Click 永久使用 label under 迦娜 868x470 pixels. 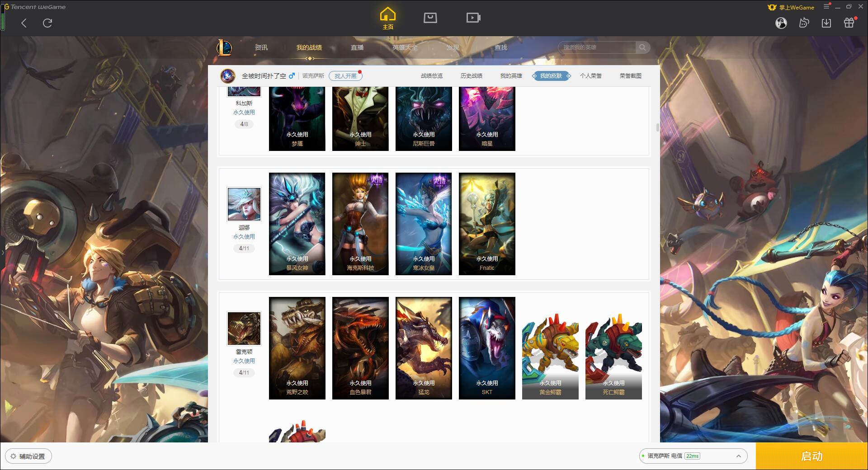[x=244, y=237]
